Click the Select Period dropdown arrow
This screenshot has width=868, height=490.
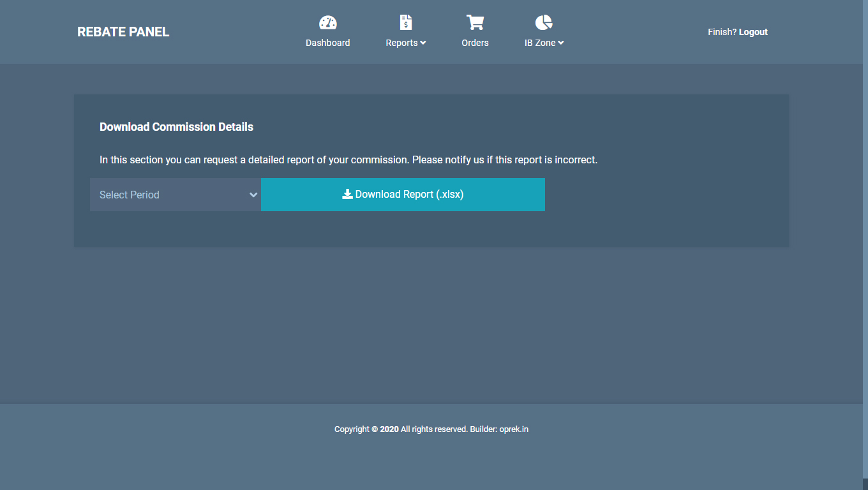pos(253,195)
